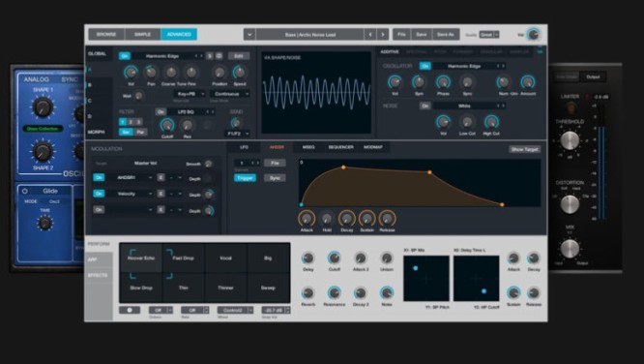Image resolution: width=644 pixels, height=364 pixels.
Task: Select the ADVANCED view tab
Action: pyautogui.click(x=179, y=34)
